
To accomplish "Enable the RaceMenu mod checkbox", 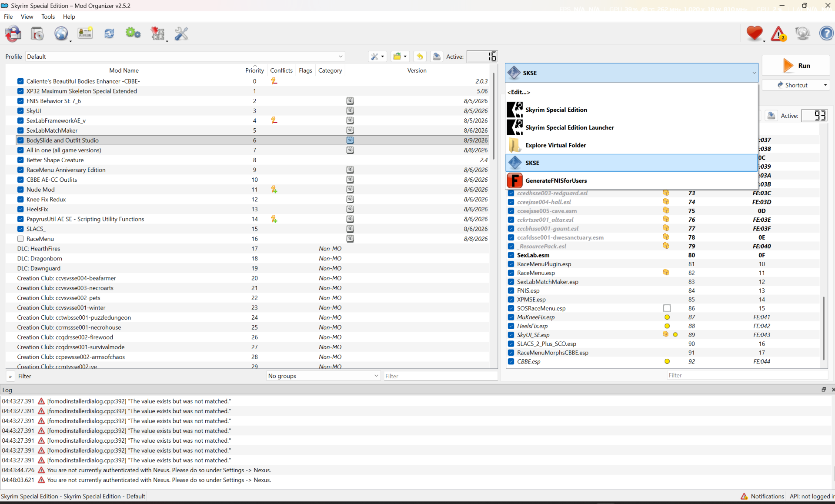I will point(20,239).
